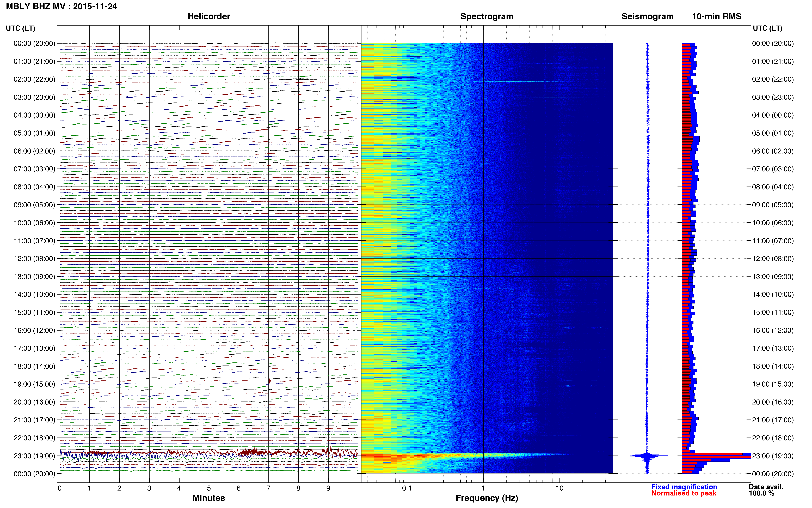Click the 'Normalised to peak' legend text
Image resolution: width=812 pixels, height=508 pixels.
684,493
